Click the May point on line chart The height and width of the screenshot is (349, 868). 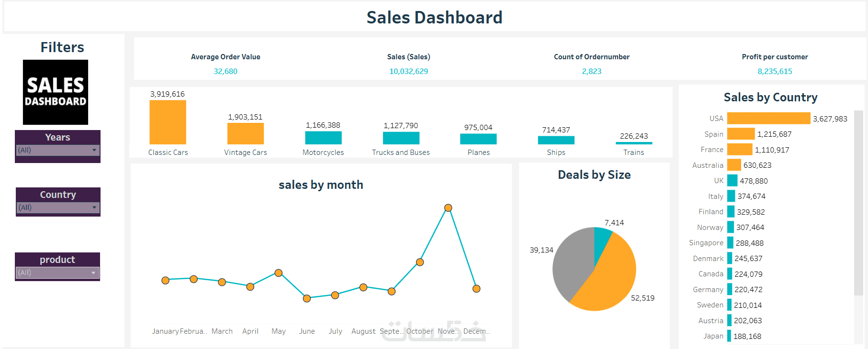click(279, 273)
